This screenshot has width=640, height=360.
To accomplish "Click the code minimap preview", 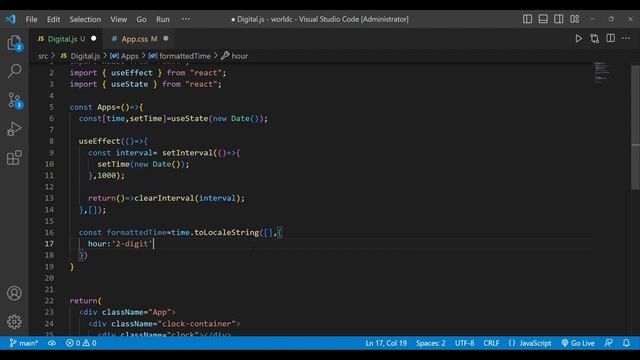I will click(602, 72).
